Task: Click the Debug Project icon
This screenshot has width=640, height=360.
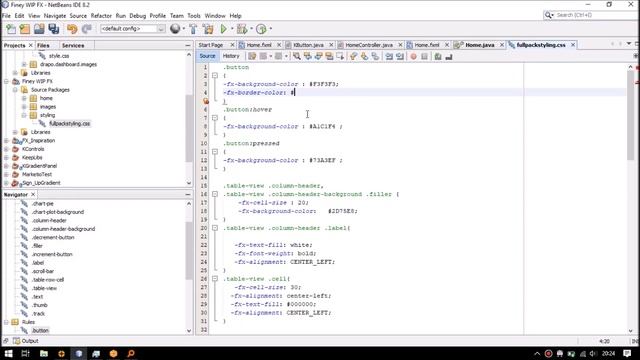Action: (242, 29)
